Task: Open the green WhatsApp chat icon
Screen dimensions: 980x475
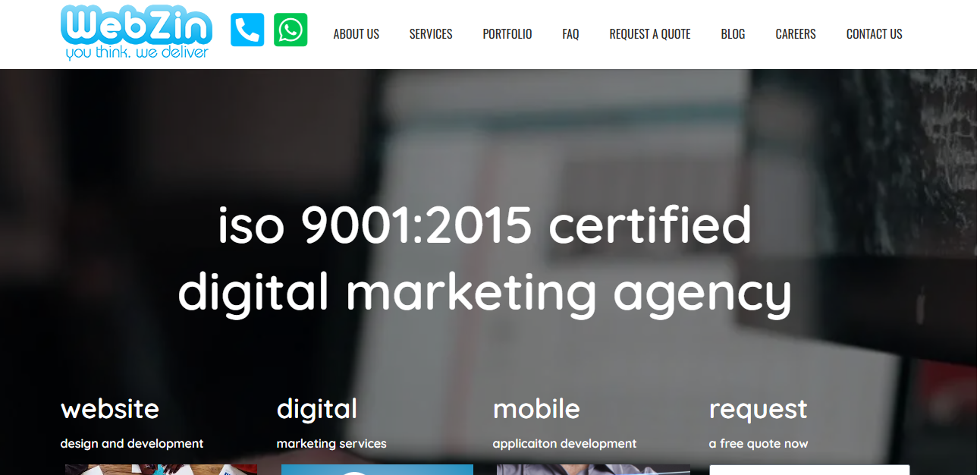Action: coord(291,30)
